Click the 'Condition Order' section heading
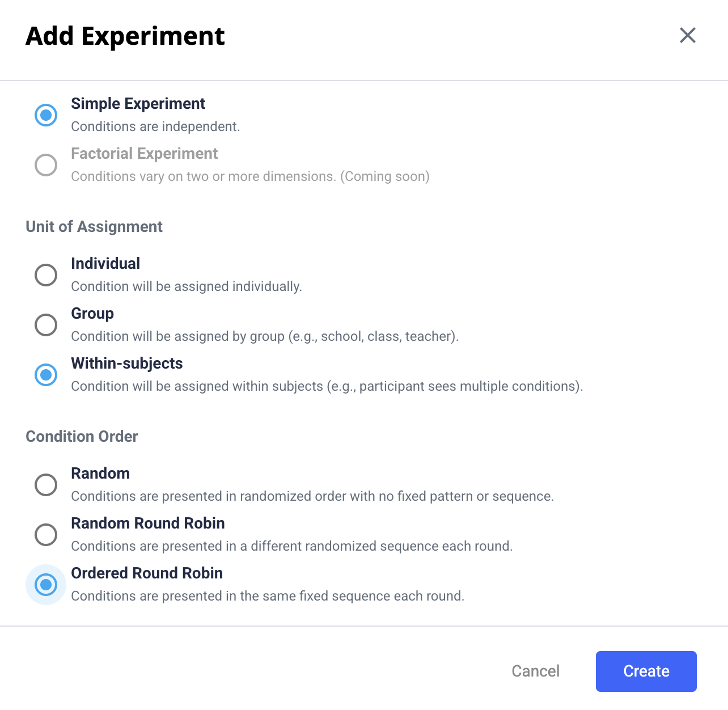This screenshot has height=710, width=728. [82, 437]
